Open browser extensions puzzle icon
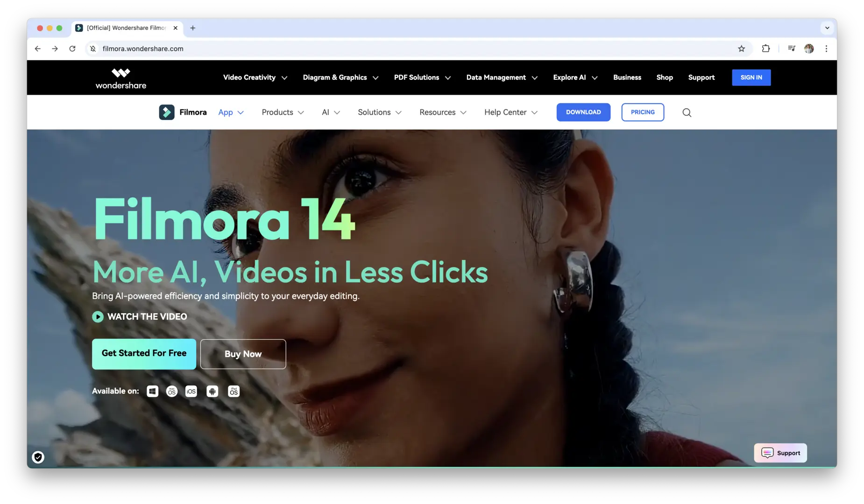Image resolution: width=864 pixels, height=504 pixels. pos(765,49)
